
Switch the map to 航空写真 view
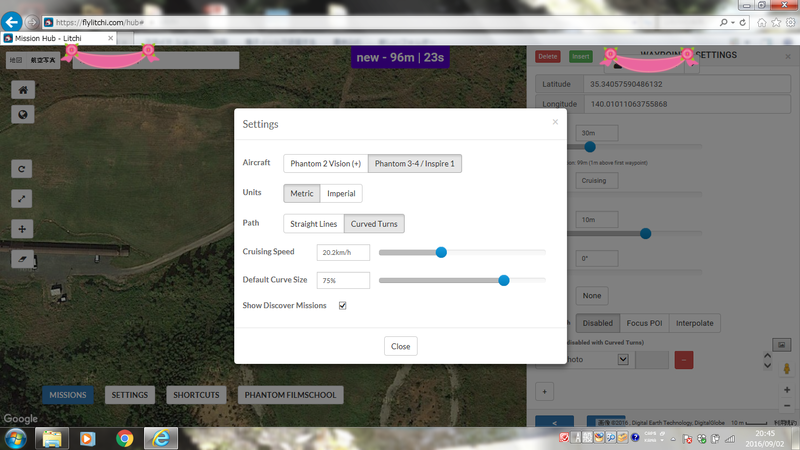(x=43, y=60)
